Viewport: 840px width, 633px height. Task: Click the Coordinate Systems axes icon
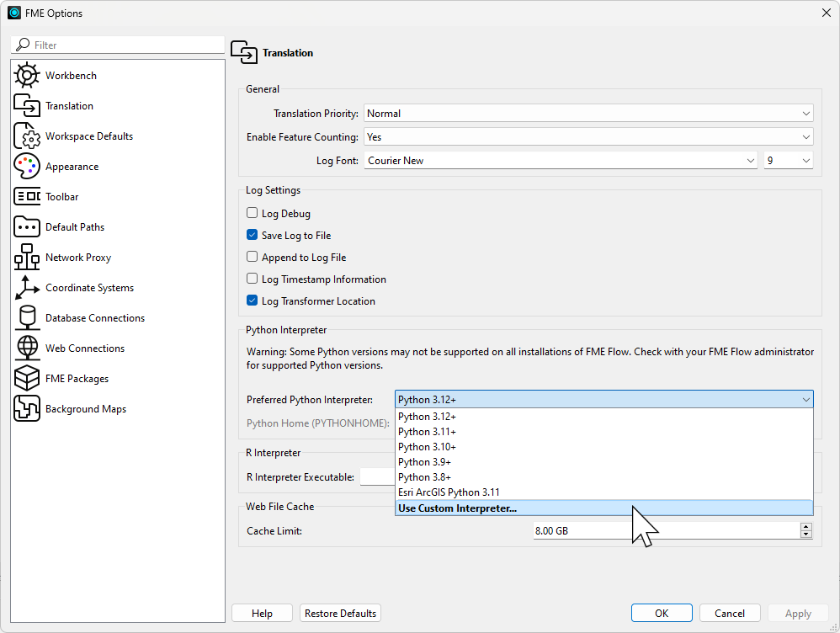(27, 288)
